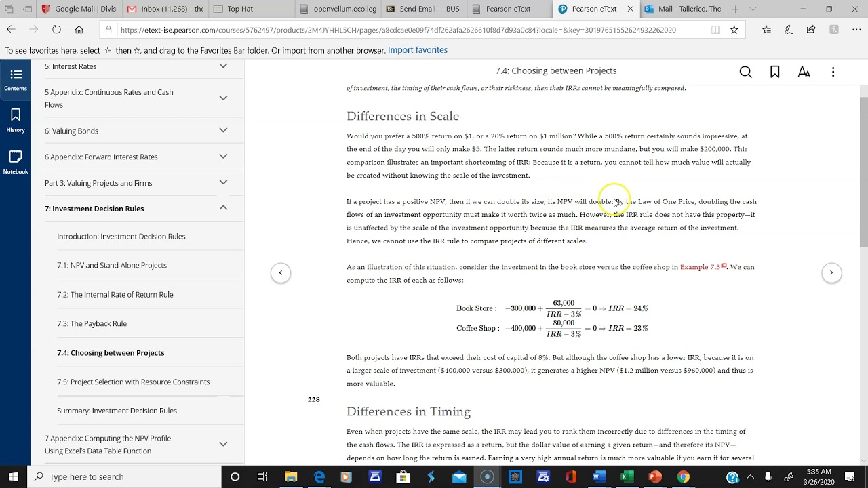Go to the browser Home page
This screenshot has height=488, width=868.
[79, 30]
